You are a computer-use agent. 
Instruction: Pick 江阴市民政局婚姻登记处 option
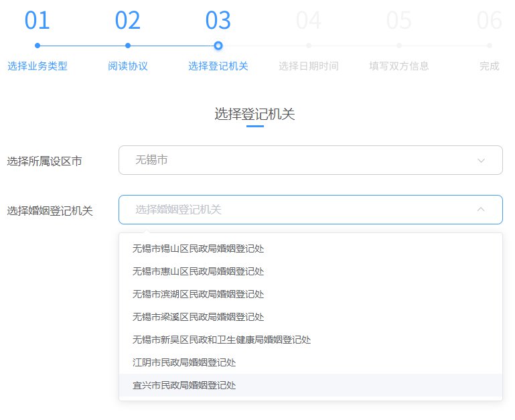click(x=184, y=362)
